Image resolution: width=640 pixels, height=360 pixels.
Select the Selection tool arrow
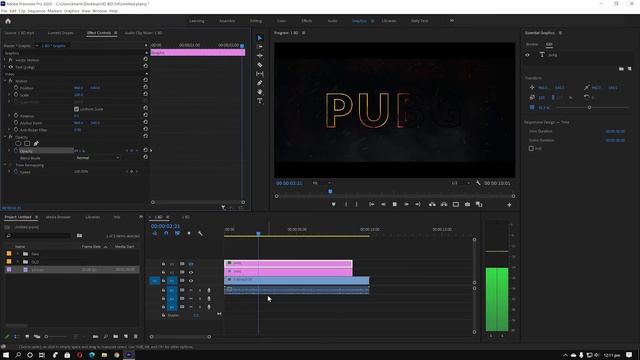pyautogui.click(x=260, y=38)
